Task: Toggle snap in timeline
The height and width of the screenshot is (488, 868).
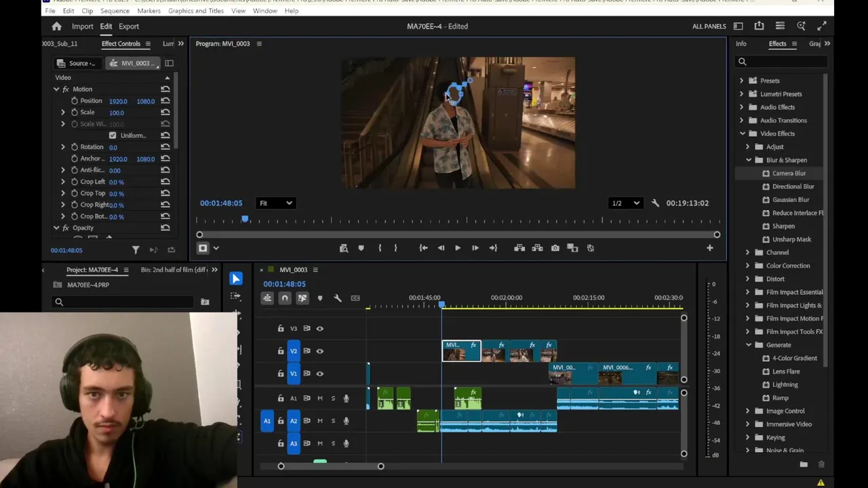Action: [285, 298]
